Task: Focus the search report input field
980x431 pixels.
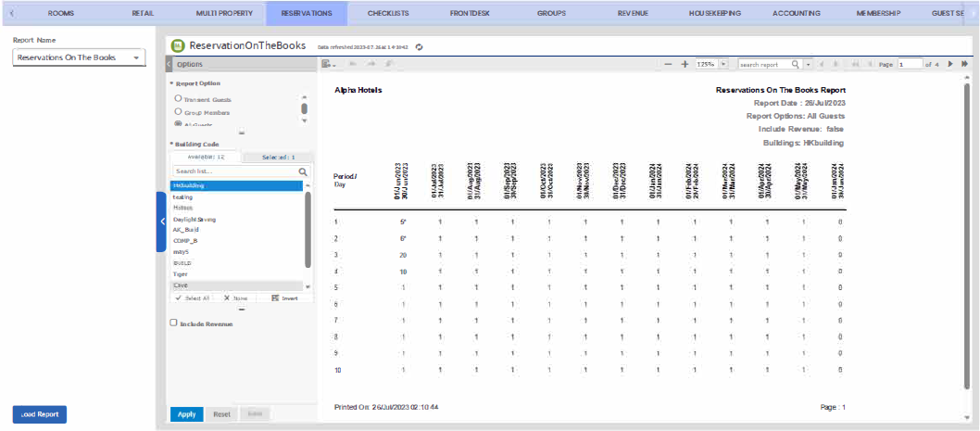Action: pyautogui.click(x=764, y=64)
